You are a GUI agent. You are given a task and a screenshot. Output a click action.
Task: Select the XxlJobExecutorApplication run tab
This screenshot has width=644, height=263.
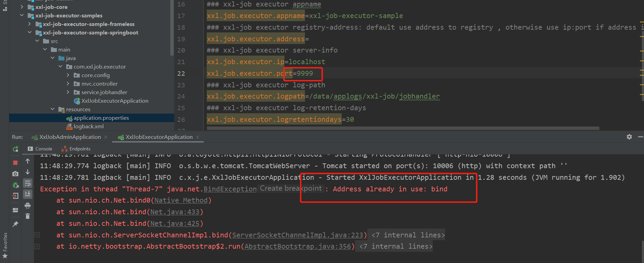coord(155,137)
